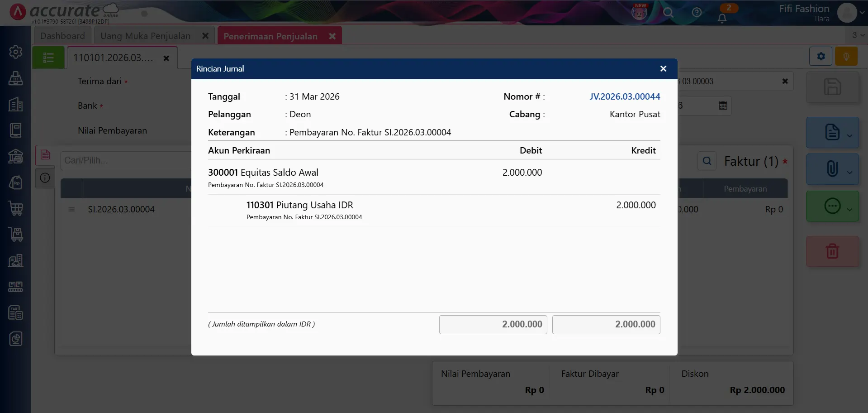Click the green list view button
This screenshot has height=413, width=868.
coord(48,58)
